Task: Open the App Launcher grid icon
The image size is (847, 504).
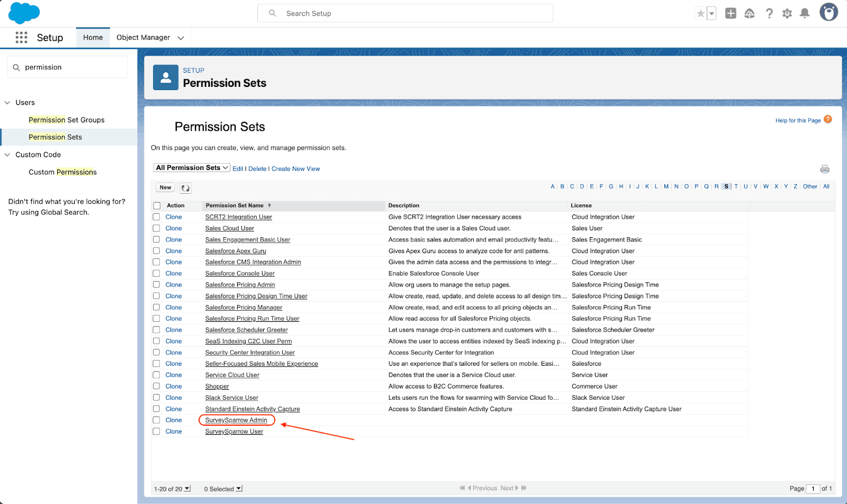Action: coord(21,38)
